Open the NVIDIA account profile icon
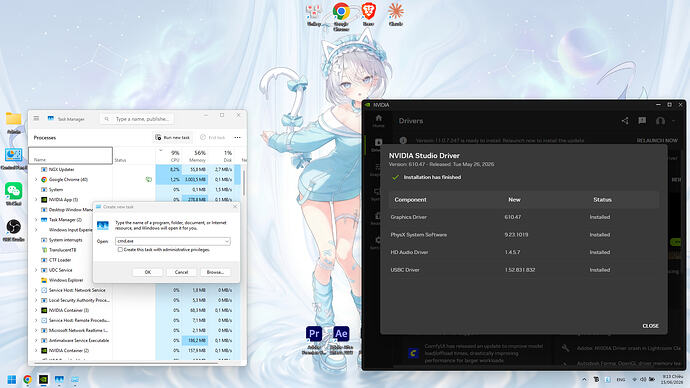Image resolution: width=690 pixels, height=388 pixels. (x=660, y=121)
